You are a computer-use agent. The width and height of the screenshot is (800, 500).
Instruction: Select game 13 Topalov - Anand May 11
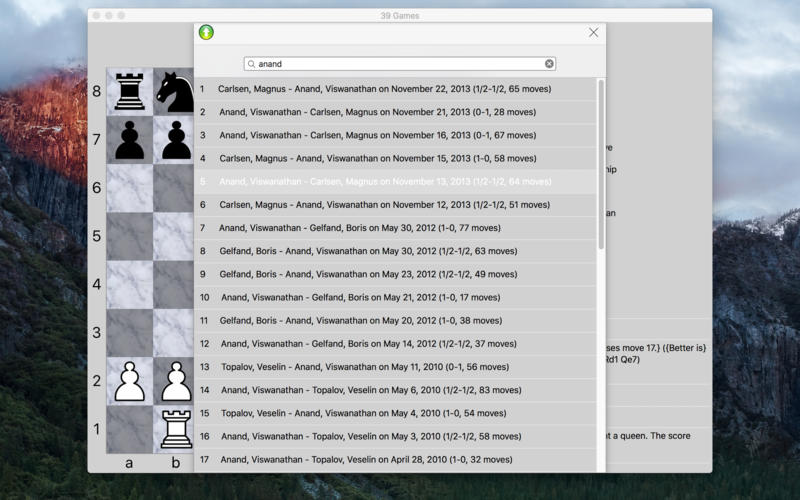(395, 367)
